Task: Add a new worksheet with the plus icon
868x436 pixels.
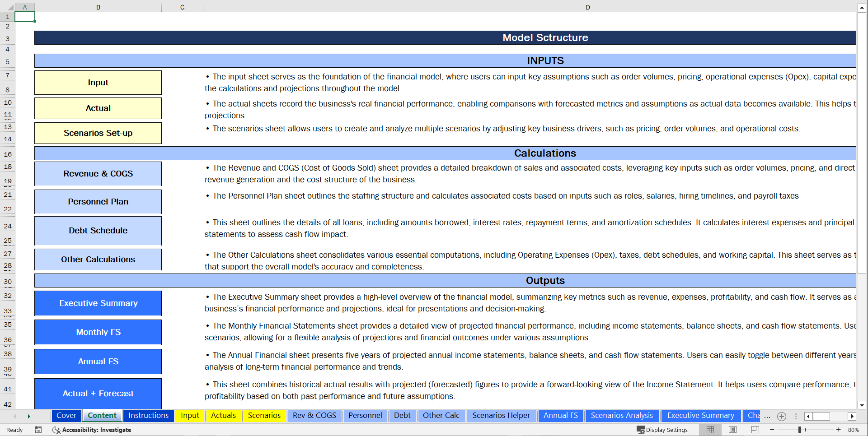Action: [782, 416]
